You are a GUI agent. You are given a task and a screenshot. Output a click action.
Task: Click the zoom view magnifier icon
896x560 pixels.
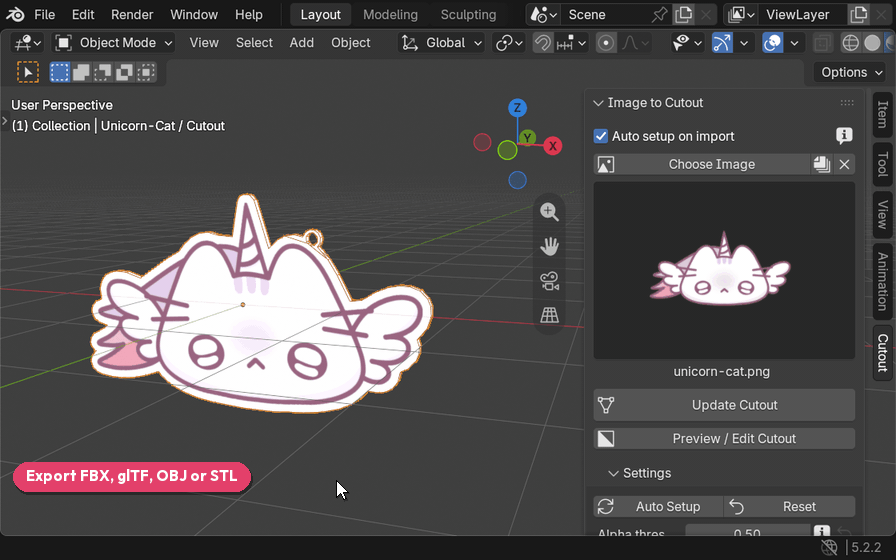[x=549, y=212]
